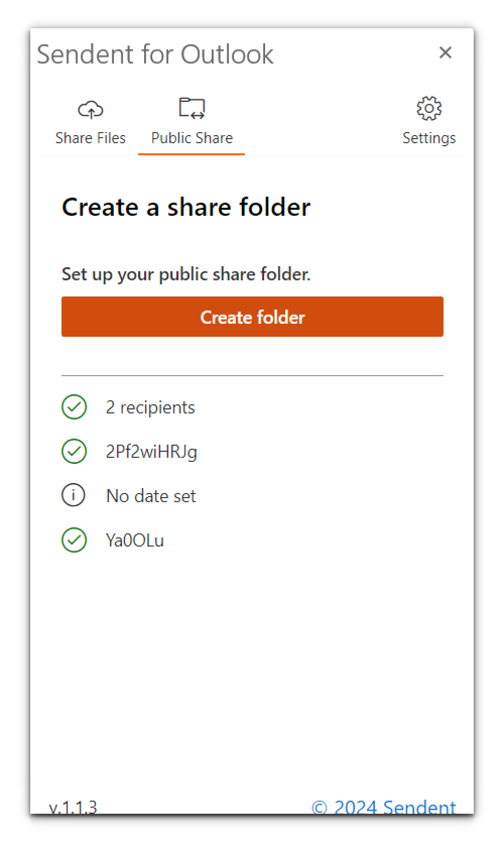The width and height of the screenshot is (504, 846).
Task: Select the 2 recipients status entry
Action: pyautogui.click(x=150, y=407)
